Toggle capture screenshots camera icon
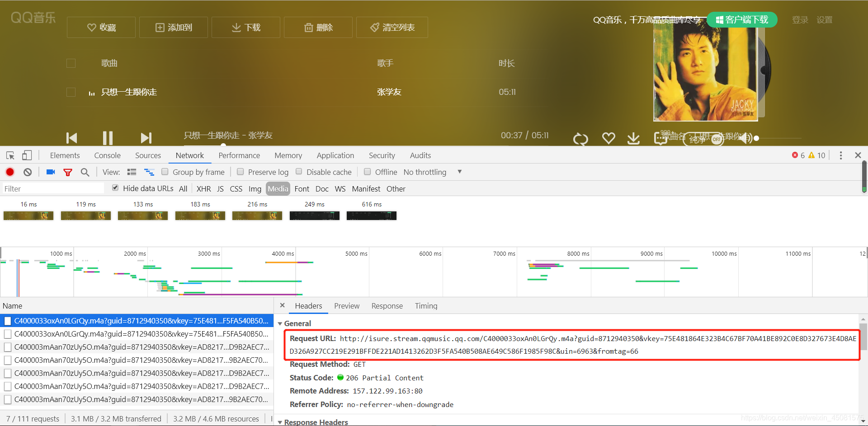This screenshot has height=426, width=868. point(51,172)
